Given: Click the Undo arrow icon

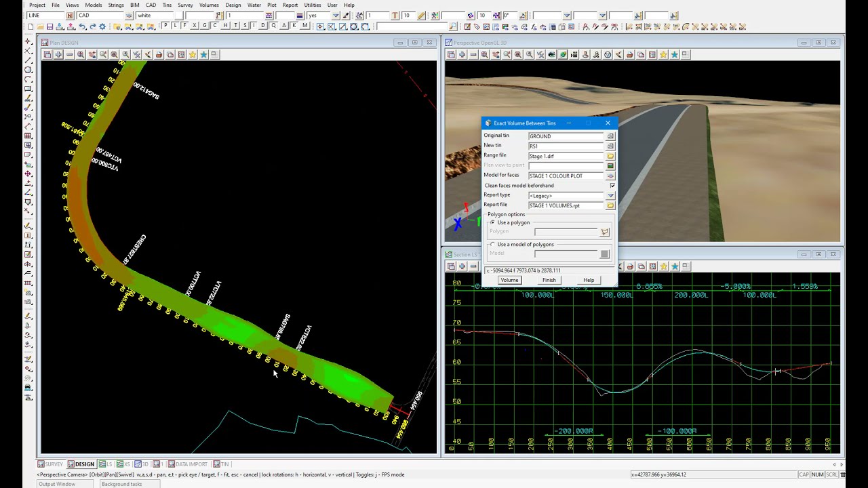Looking at the screenshot, I should [x=82, y=26].
